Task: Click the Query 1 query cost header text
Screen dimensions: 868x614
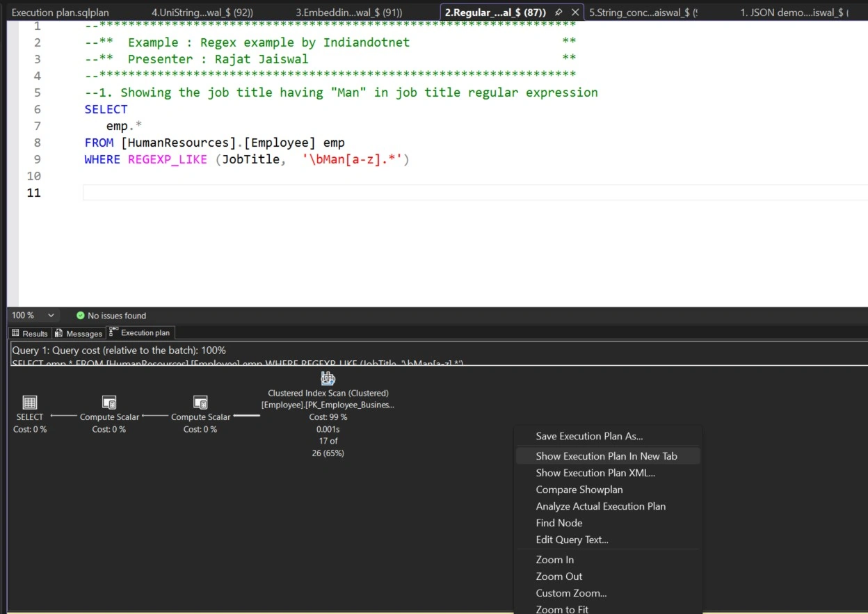Action: click(x=119, y=350)
